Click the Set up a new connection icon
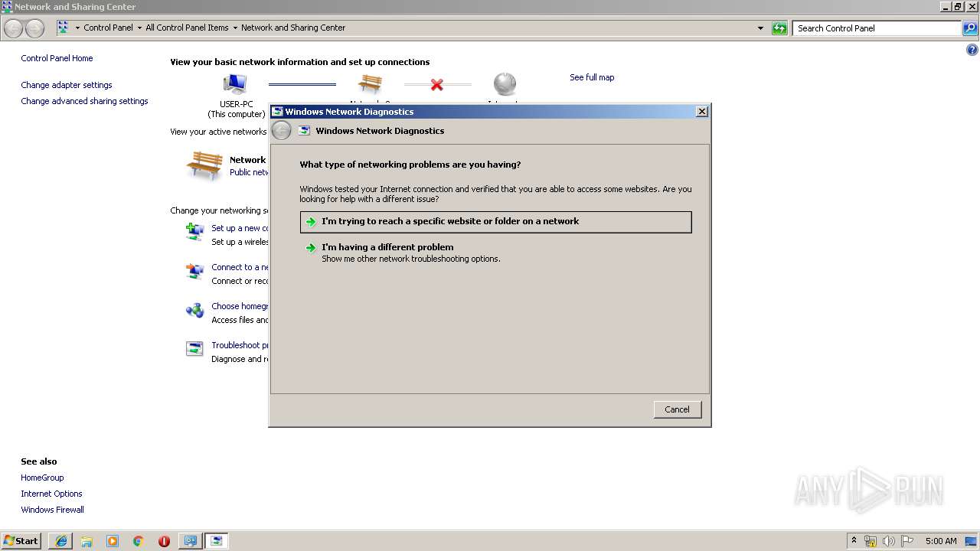 tap(195, 231)
